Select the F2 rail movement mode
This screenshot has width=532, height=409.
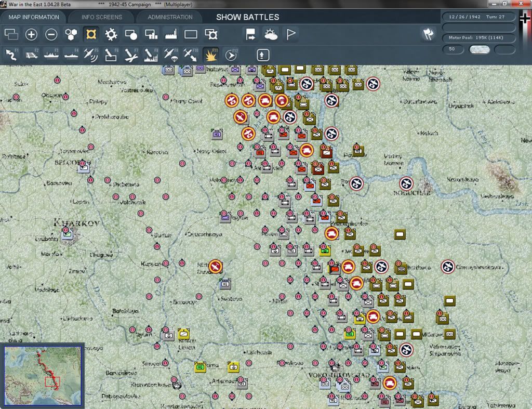pos(32,55)
